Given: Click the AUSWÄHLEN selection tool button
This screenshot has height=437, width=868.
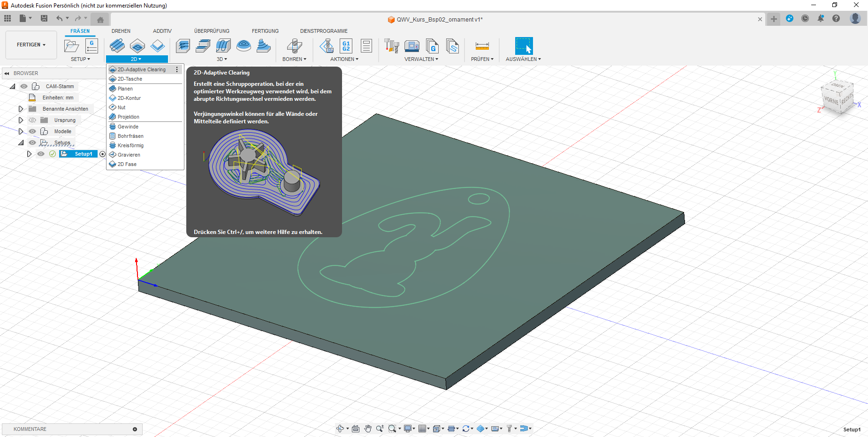Looking at the screenshot, I should [524, 46].
